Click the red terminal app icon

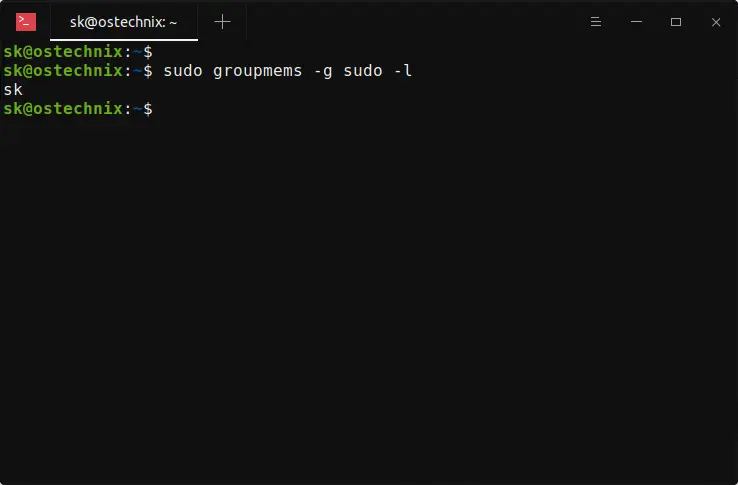[26, 21]
